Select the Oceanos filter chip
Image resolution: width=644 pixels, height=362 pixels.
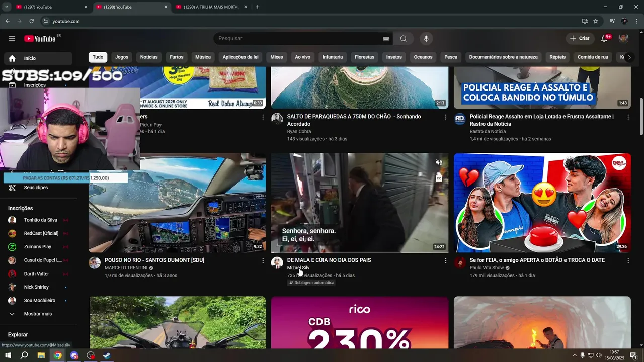coord(423,57)
